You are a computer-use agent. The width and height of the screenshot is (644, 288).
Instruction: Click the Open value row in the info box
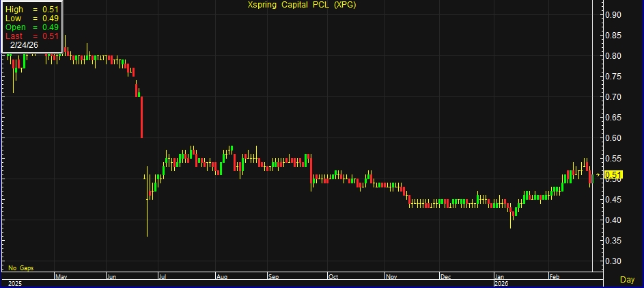coord(31,27)
